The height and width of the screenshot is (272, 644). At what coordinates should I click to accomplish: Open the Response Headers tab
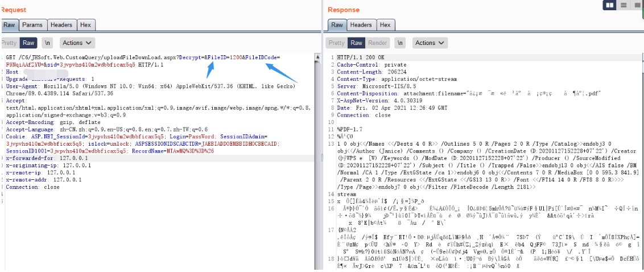pos(361,25)
